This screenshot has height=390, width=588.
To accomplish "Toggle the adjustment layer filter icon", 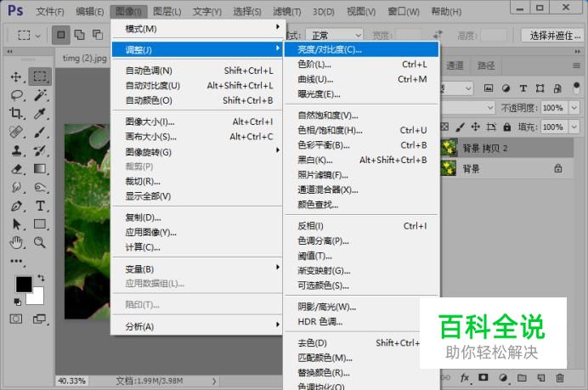I will coord(506,88).
